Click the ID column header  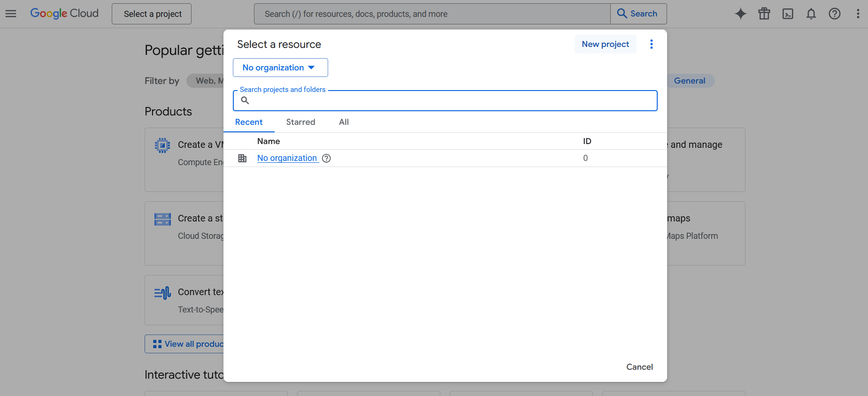[587, 141]
